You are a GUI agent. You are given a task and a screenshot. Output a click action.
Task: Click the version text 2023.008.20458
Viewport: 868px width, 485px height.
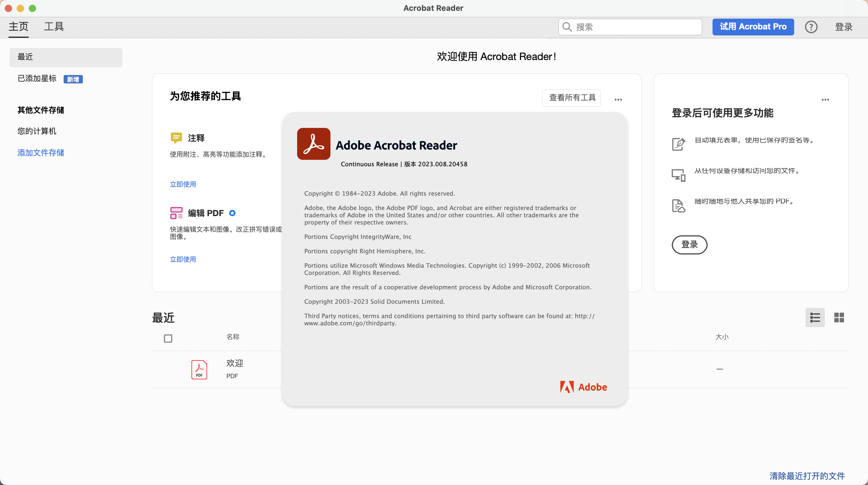(x=442, y=164)
